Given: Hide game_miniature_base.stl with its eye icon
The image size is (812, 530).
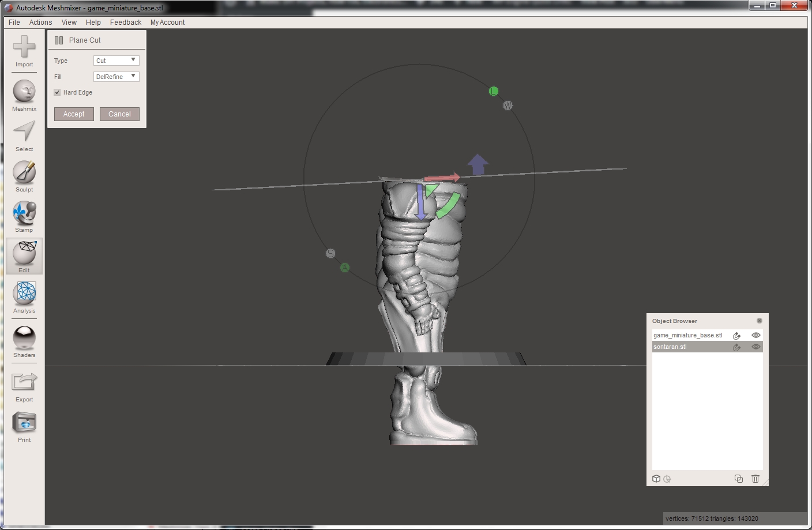Looking at the screenshot, I should click(756, 335).
